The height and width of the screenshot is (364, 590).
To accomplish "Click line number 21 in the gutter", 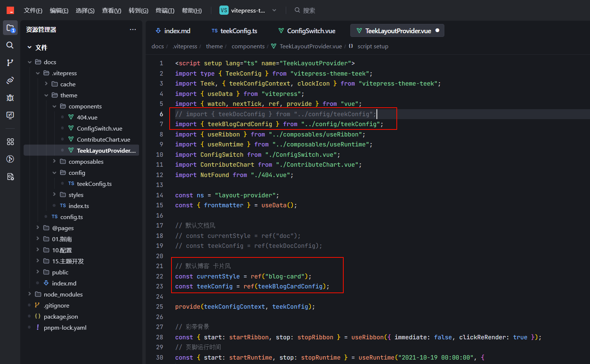I will pyautogui.click(x=159, y=266).
